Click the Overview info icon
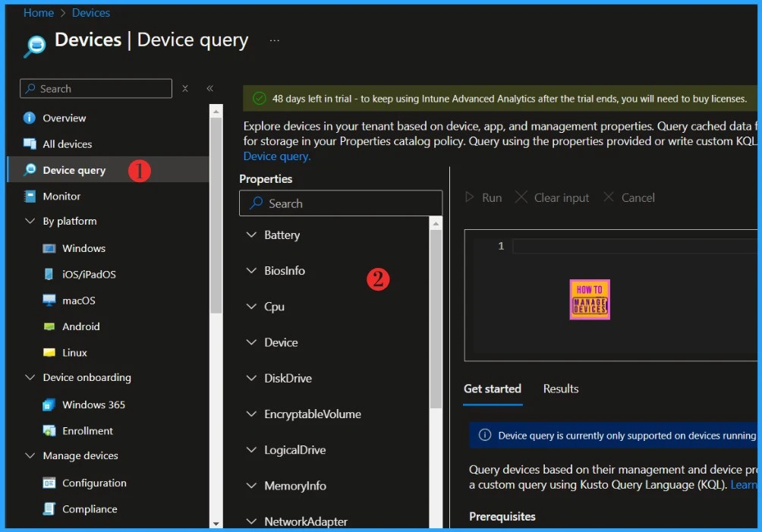This screenshot has height=532, width=762. pos(29,118)
